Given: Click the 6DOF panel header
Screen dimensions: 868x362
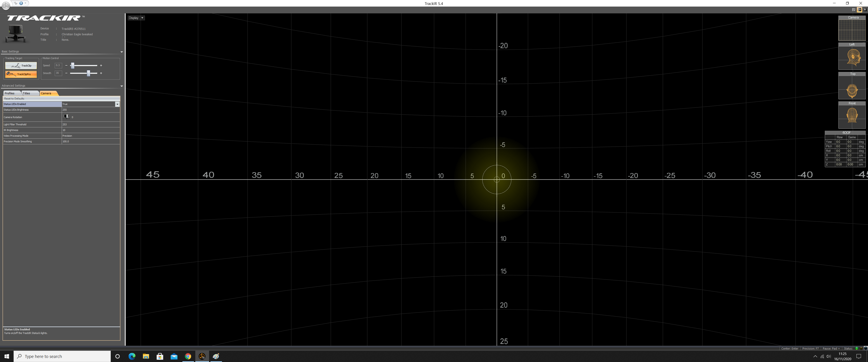Looking at the screenshot, I should [x=845, y=133].
